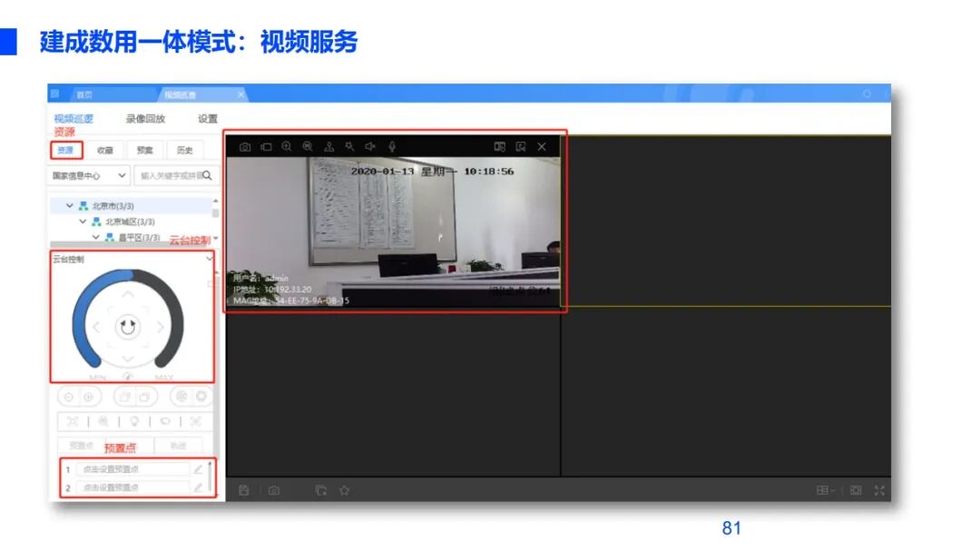Close the 视频巡查 title bar tab

240,94
